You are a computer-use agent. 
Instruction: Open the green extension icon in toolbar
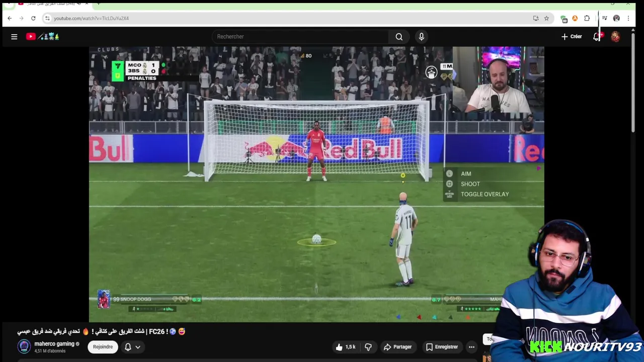564,19
